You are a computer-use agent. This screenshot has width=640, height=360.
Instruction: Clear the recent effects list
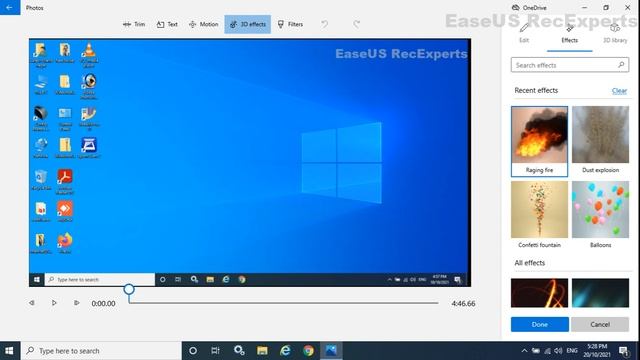coord(619,91)
